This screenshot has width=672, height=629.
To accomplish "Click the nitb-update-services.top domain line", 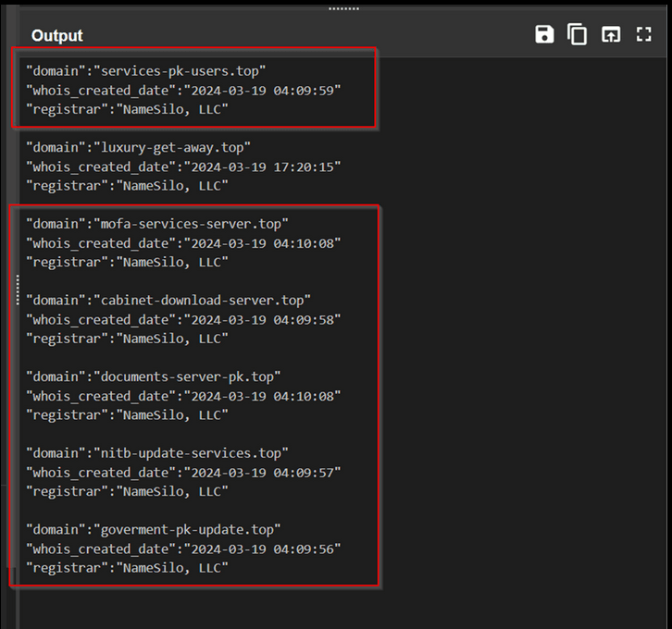I will point(157,453).
